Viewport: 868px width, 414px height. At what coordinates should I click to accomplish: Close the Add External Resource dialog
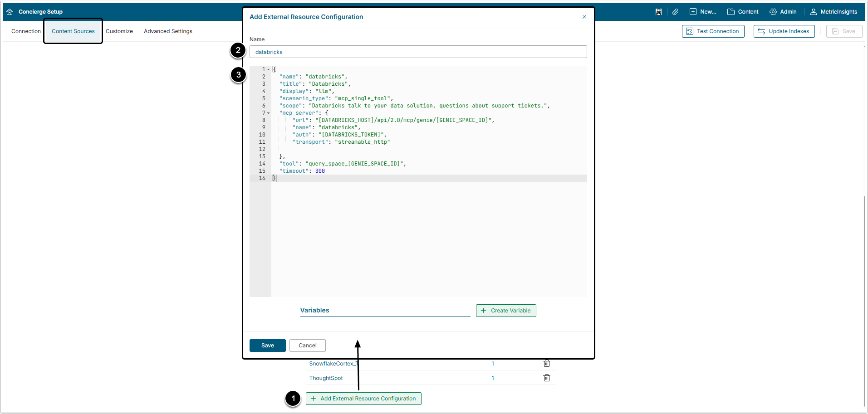[x=584, y=17]
